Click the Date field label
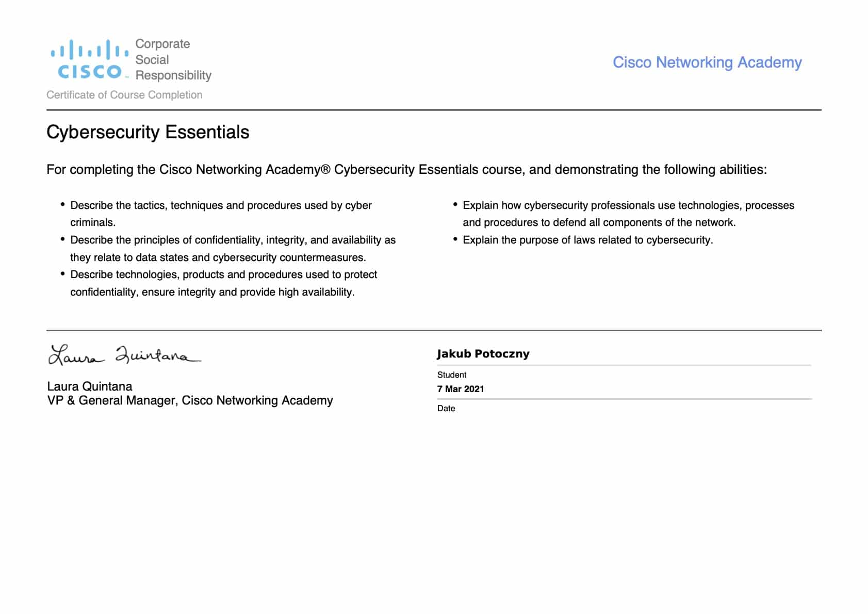Screen dimensions: 868x614 tap(446, 408)
